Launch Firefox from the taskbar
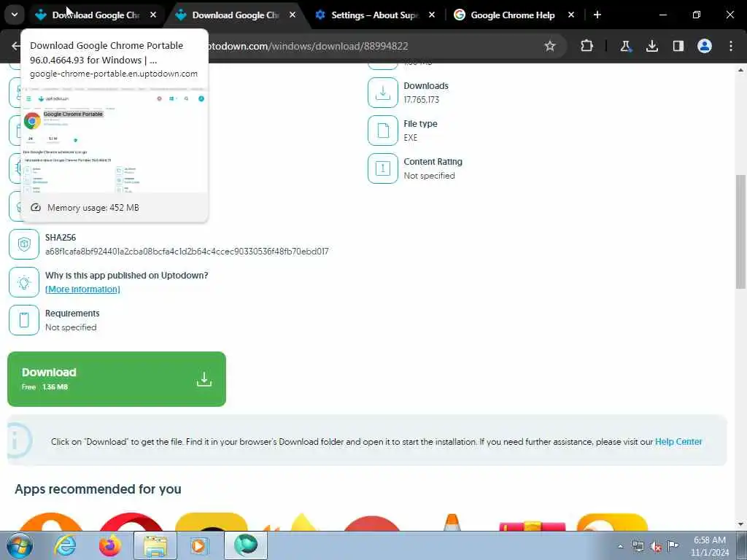This screenshot has height=560, width=747. (x=110, y=545)
